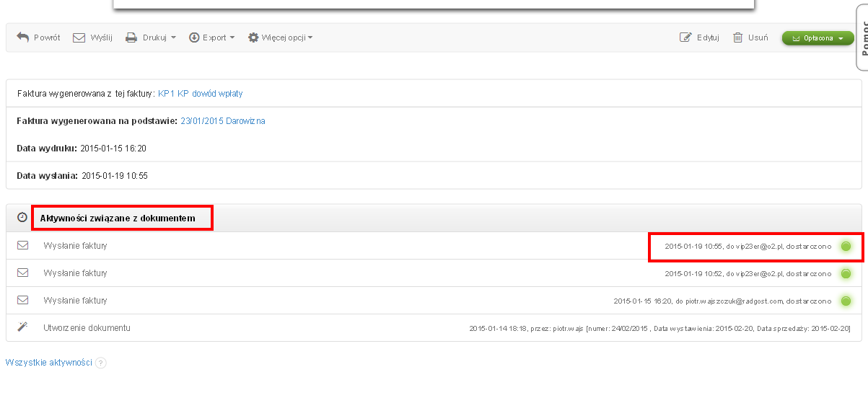The image size is (868, 398).
Task: Open the 23/01/2015 Darowizna link
Action: (x=222, y=121)
